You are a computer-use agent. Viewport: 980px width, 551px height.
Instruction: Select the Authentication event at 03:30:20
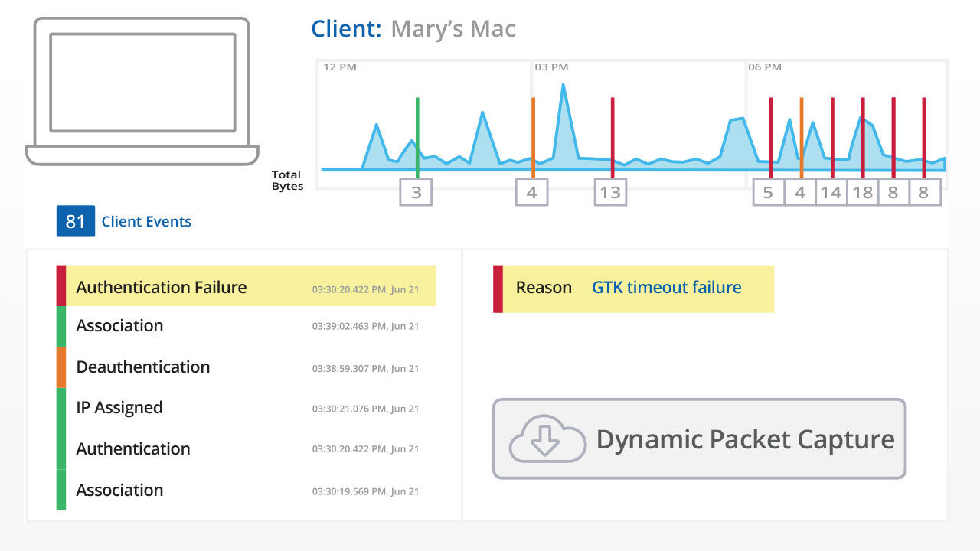(245, 449)
